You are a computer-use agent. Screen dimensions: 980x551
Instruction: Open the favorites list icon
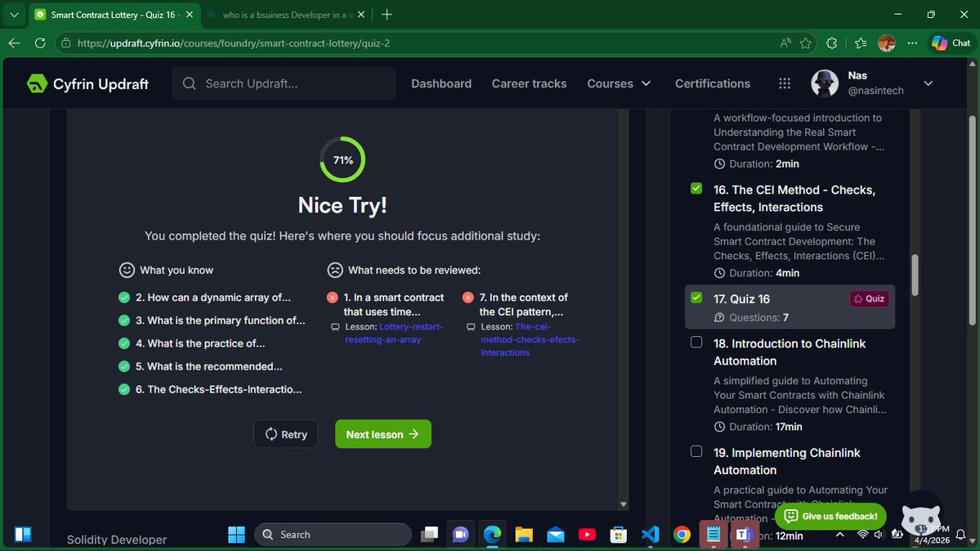click(861, 43)
